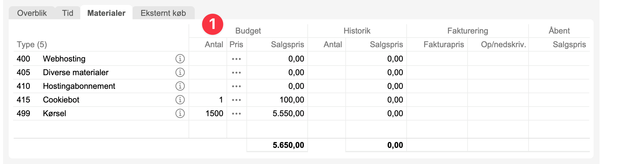Click Type (5) column header
Viewport: 644px width, 164px height.
32,44
